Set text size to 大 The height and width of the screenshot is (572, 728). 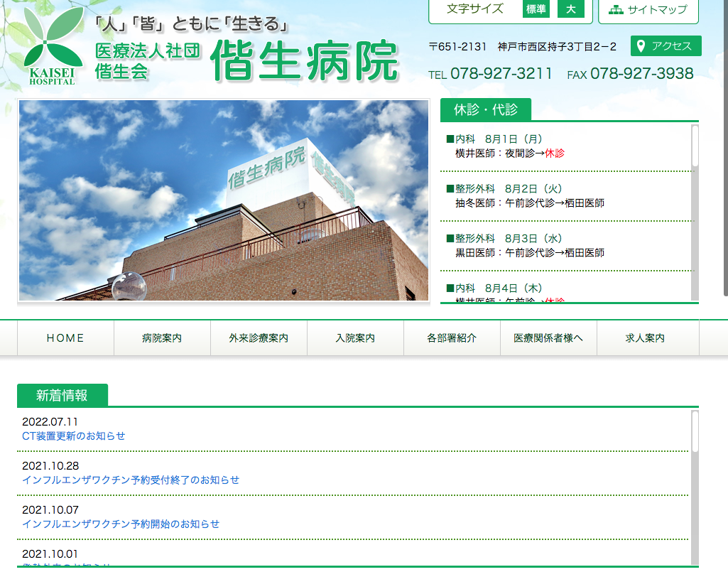[x=570, y=9]
